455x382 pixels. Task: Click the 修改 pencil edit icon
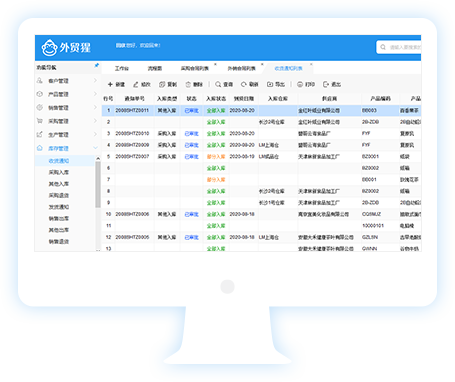tap(136, 85)
